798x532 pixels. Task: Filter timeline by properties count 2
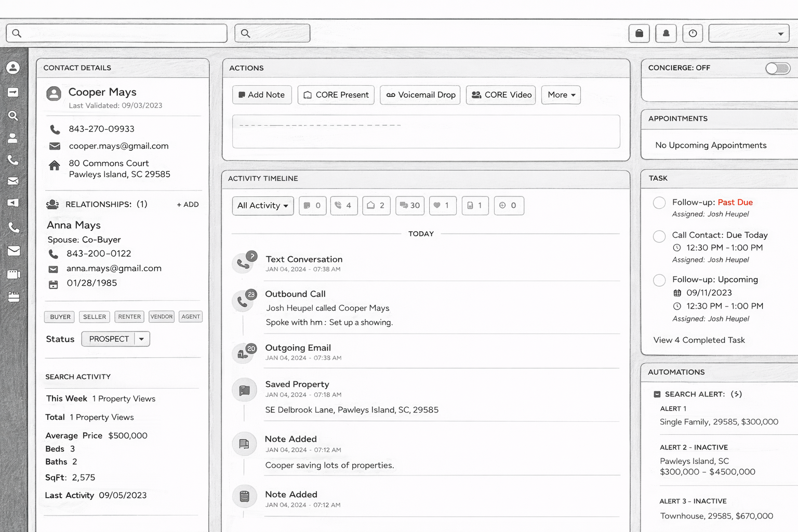pyautogui.click(x=376, y=206)
